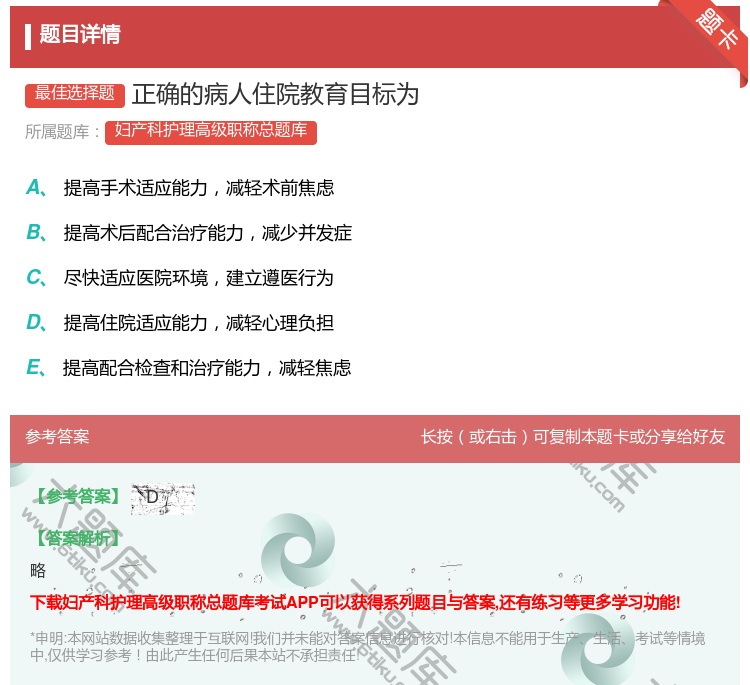Click the letter D option marker
Image resolution: width=750 pixels, height=685 pixels.
coord(36,322)
